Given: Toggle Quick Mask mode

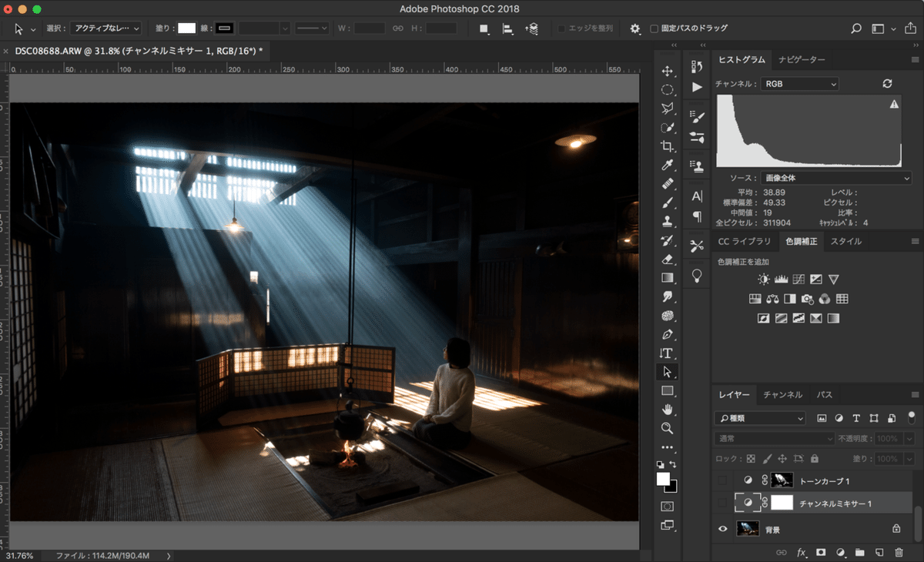Looking at the screenshot, I should (667, 507).
